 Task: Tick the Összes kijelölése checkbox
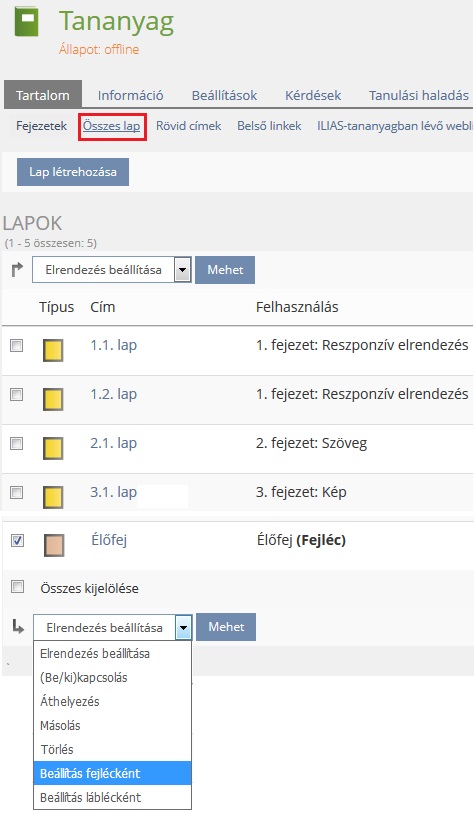[x=18, y=586]
